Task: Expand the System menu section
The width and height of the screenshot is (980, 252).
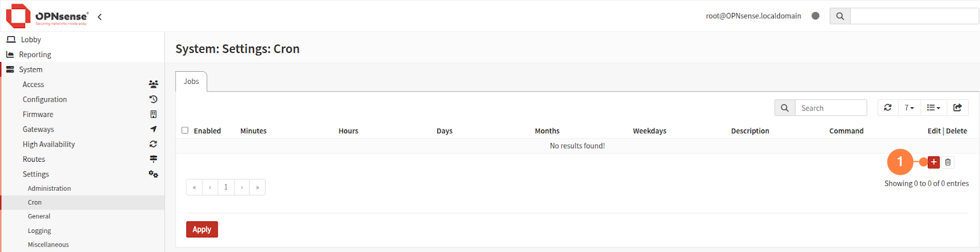Action: coord(31,69)
